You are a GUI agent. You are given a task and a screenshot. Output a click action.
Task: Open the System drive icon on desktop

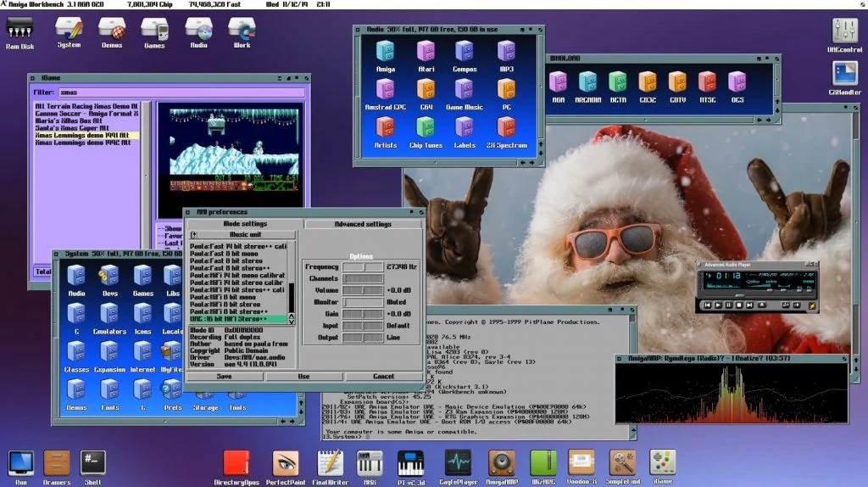[x=69, y=32]
